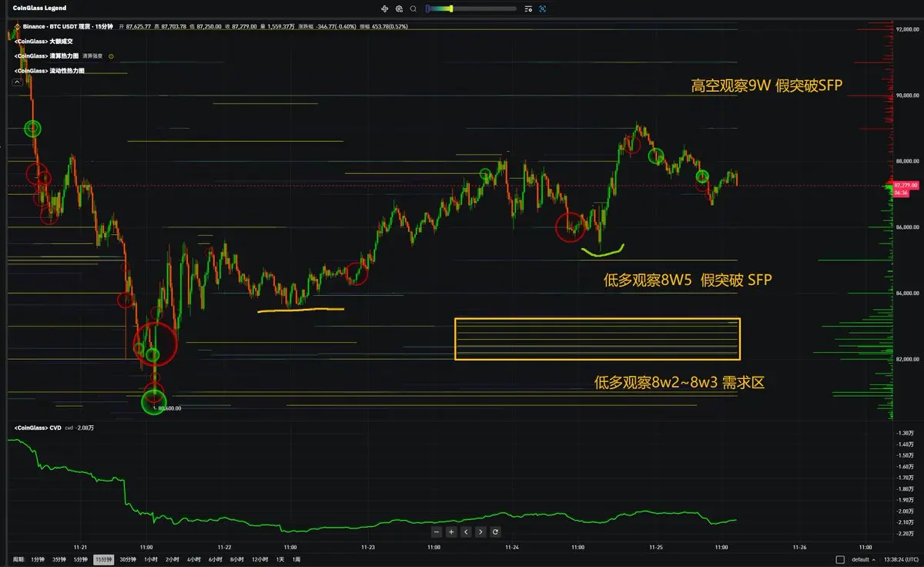Select the 5分钟 timeframe
The height and width of the screenshot is (567, 924).
point(81,559)
